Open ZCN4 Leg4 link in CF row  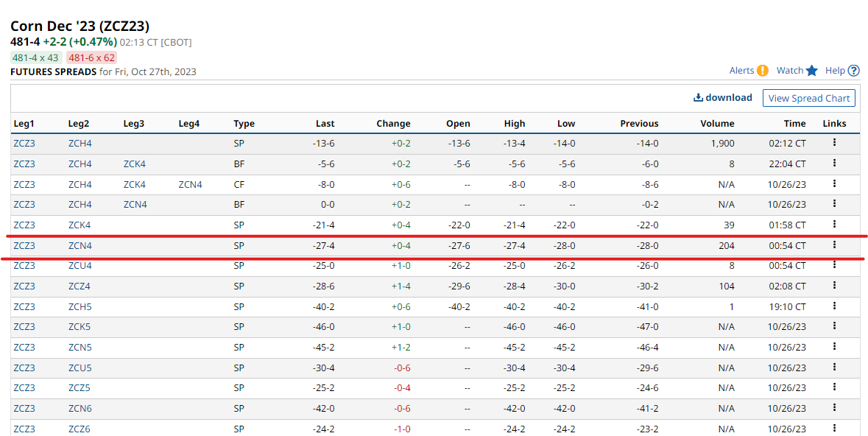[190, 185]
